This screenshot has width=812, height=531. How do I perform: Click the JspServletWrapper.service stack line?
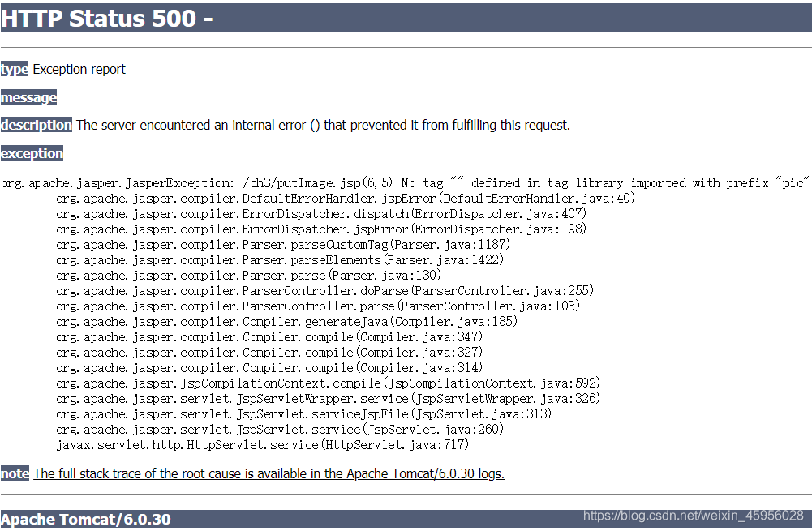[329, 399]
